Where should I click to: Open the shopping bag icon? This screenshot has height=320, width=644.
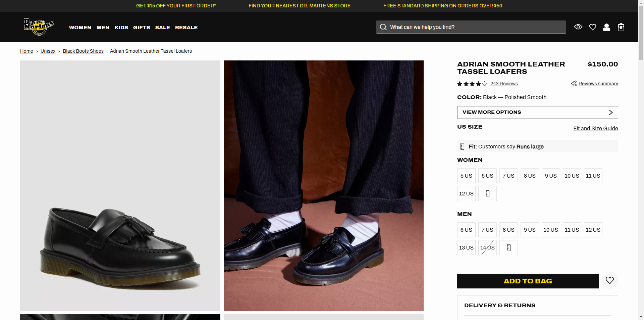point(621,27)
